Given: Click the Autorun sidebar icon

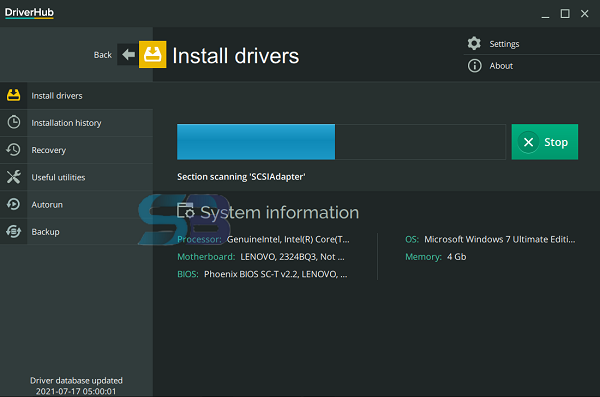Looking at the screenshot, I should [13, 204].
